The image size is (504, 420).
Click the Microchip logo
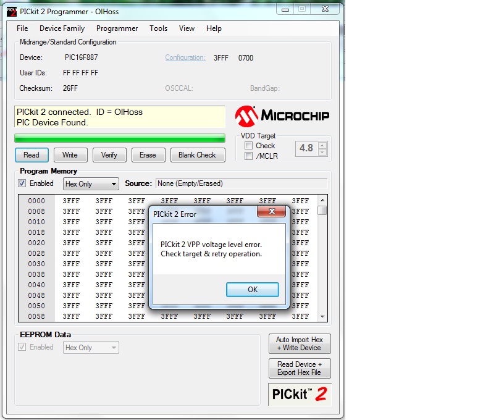[x=282, y=116]
